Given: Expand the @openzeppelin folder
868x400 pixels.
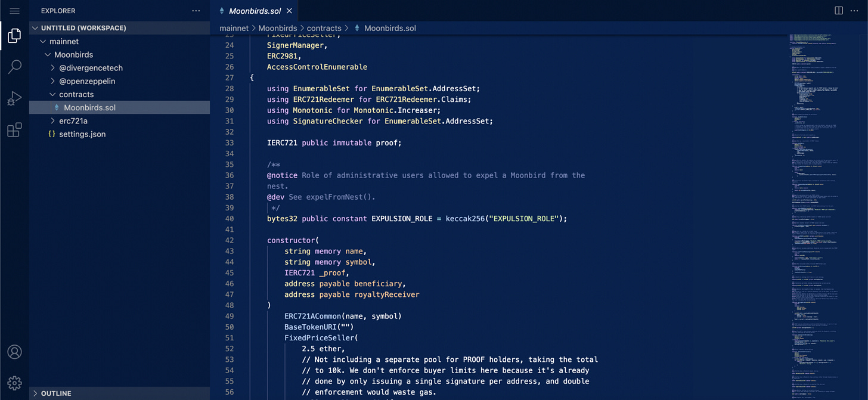Looking at the screenshot, I should (x=119, y=81).
